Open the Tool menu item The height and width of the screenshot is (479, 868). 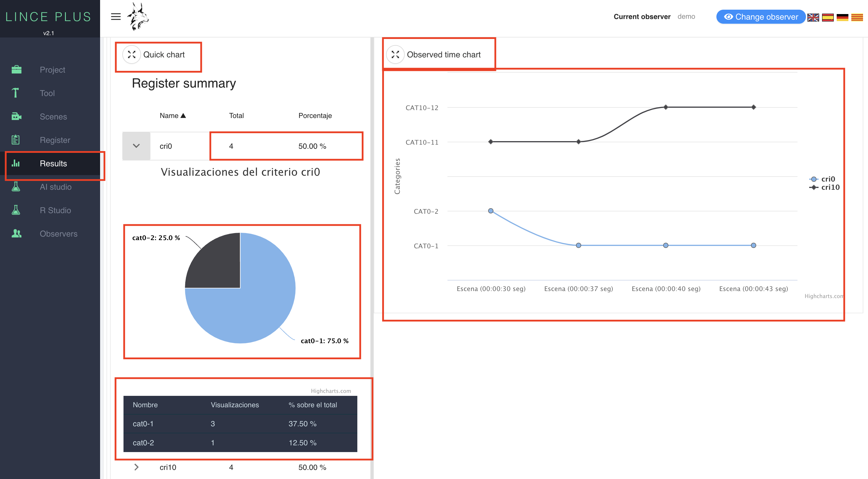(50, 93)
